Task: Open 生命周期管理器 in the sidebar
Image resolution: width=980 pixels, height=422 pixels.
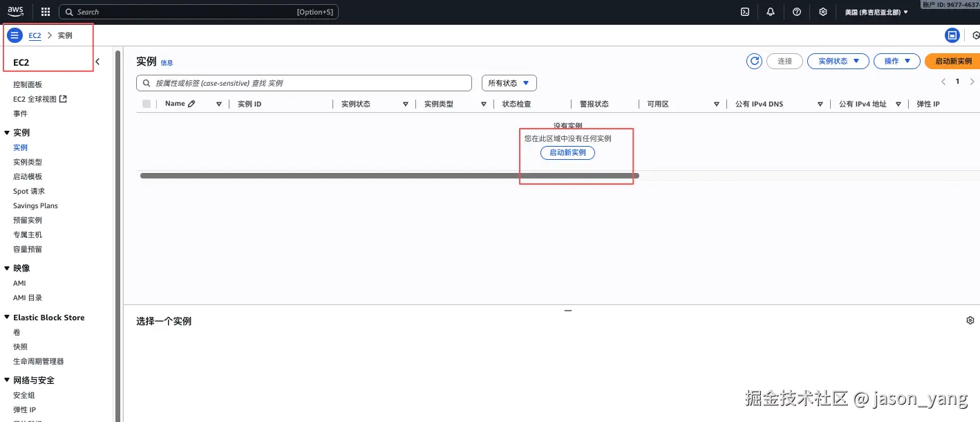Action: (39, 361)
